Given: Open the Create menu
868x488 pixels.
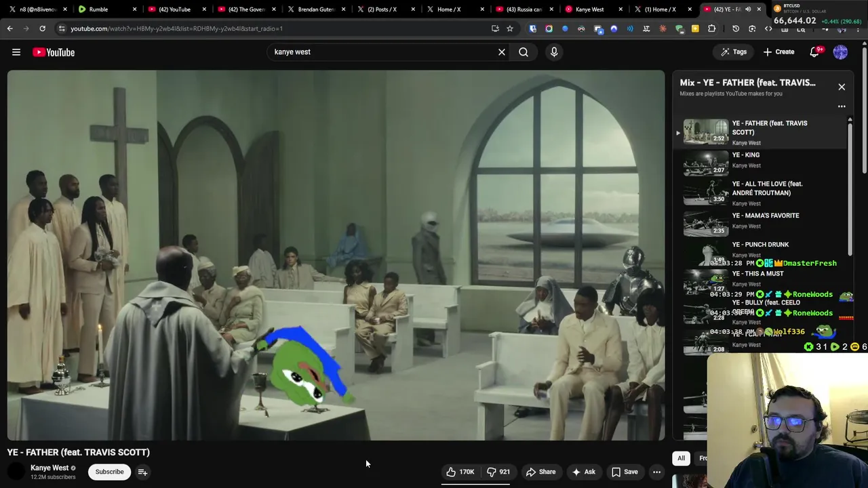Looking at the screenshot, I should (x=778, y=52).
